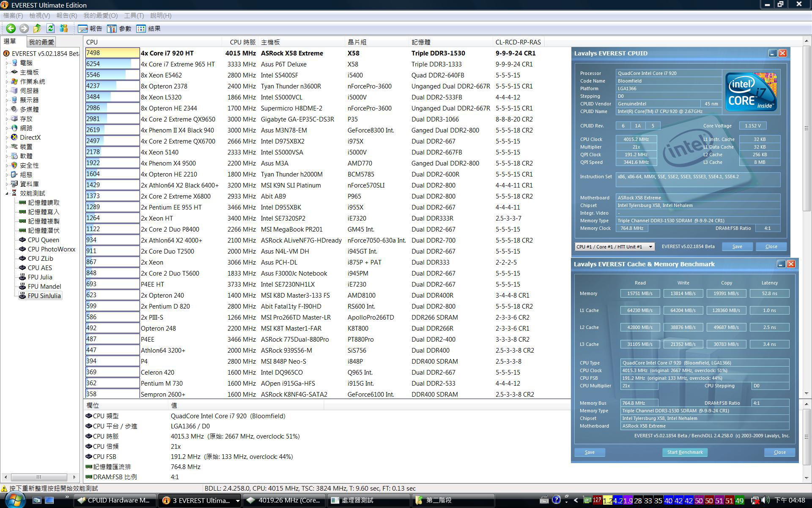Select the CPU AES benchmark item

click(40, 268)
